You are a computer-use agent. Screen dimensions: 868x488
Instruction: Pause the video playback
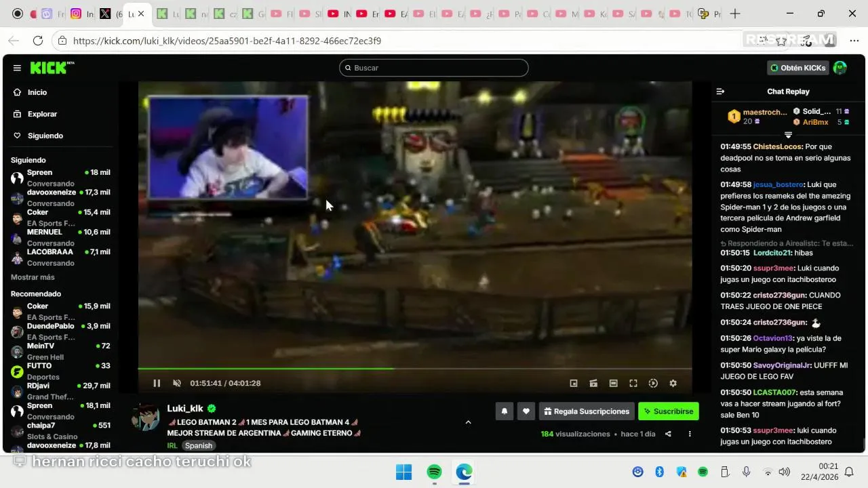coord(157,383)
